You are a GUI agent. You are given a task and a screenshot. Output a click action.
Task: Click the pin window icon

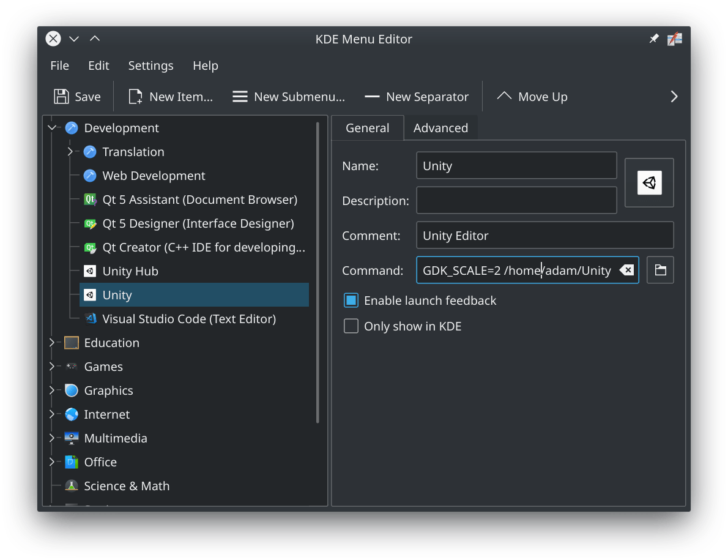point(654,39)
